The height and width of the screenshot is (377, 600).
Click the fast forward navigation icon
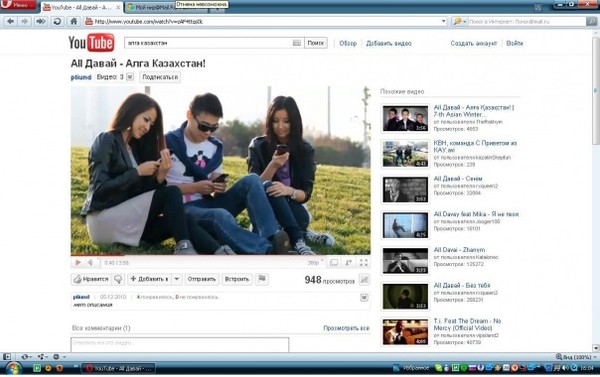click(41, 21)
